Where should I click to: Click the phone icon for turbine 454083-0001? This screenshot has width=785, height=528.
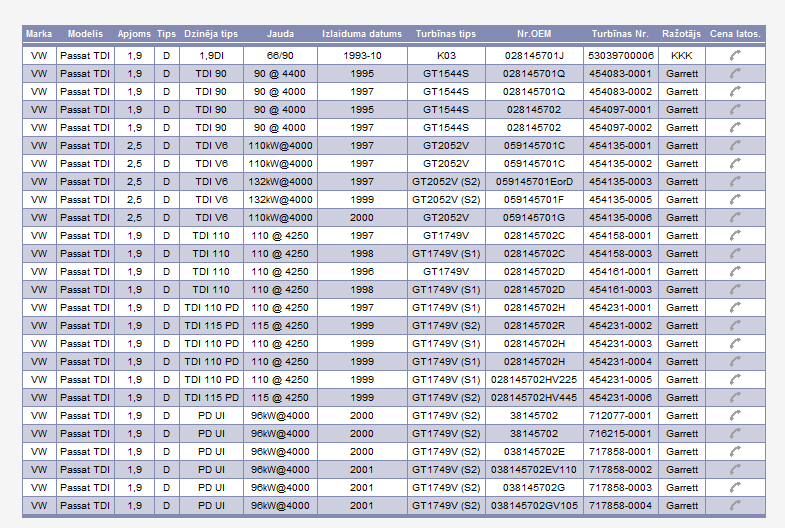pos(735,74)
